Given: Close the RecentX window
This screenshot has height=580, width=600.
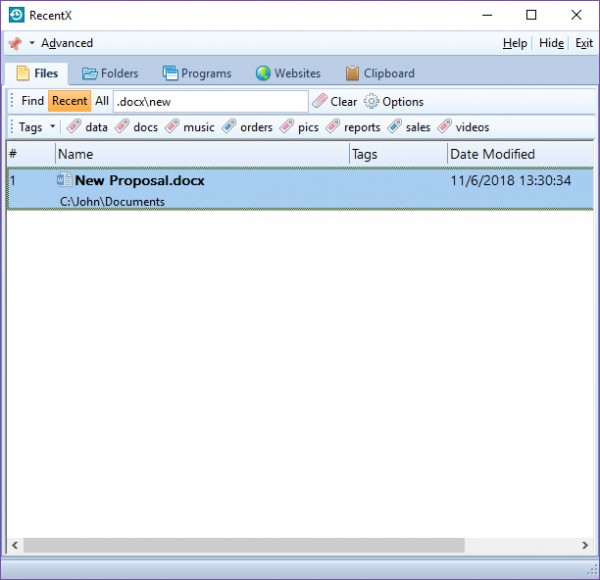Looking at the screenshot, I should (576, 15).
